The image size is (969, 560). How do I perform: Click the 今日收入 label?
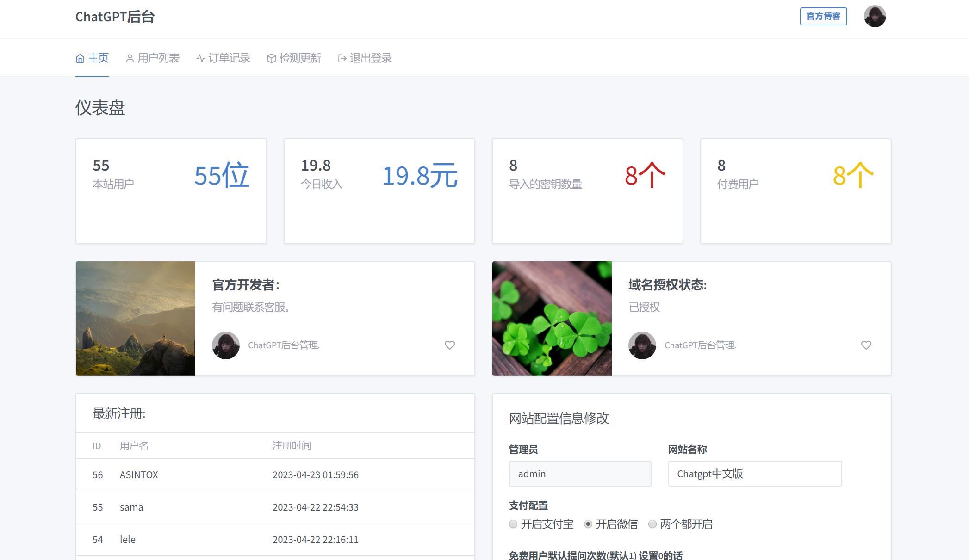pyautogui.click(x=322, y=184)
